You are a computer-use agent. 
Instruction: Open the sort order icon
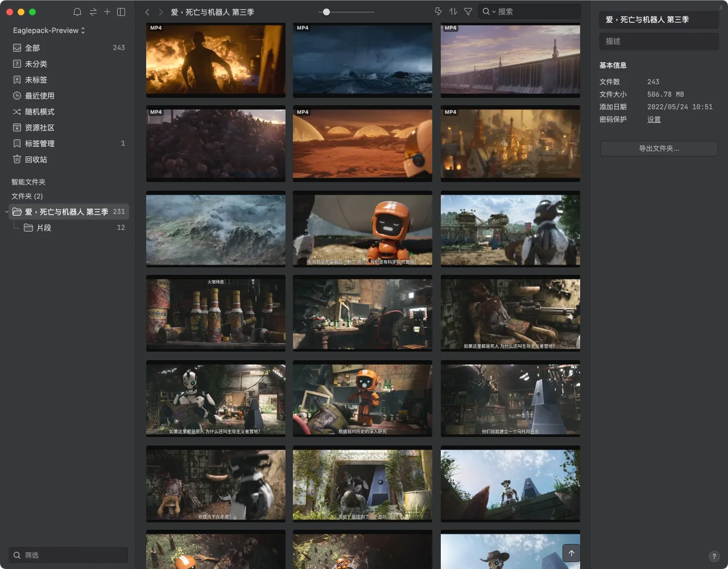click(x=453, y=11)
